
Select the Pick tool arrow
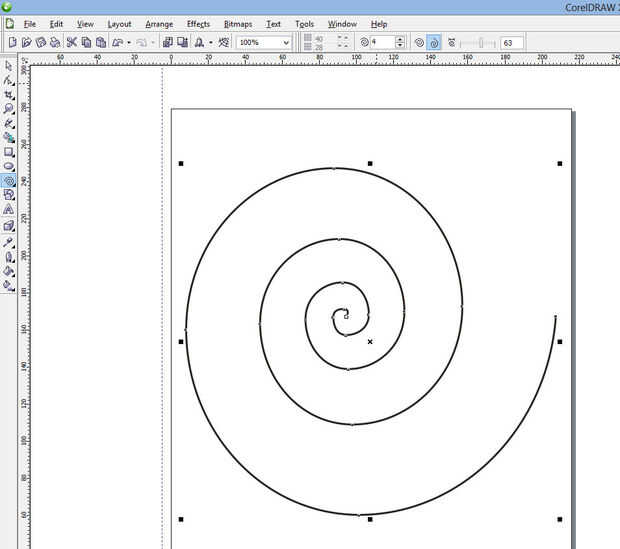pyautogui.click(x=9, y=66)
